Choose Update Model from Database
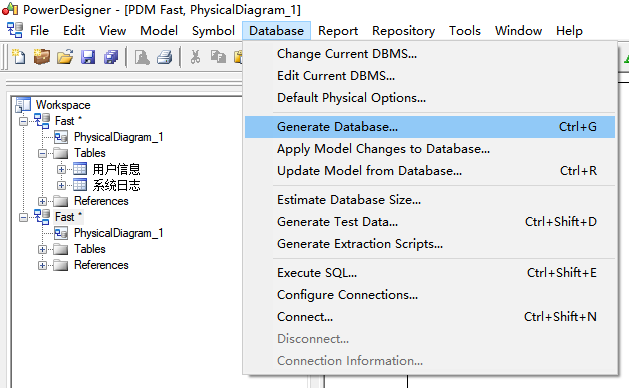The height and width of the screenshot is (388, 629). pos(430,171)
